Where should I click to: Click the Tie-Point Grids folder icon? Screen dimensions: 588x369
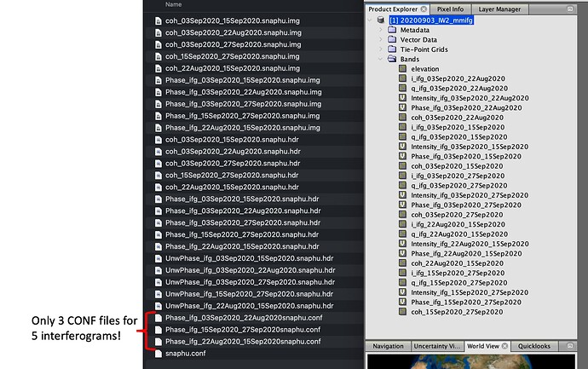click(392, 49)
